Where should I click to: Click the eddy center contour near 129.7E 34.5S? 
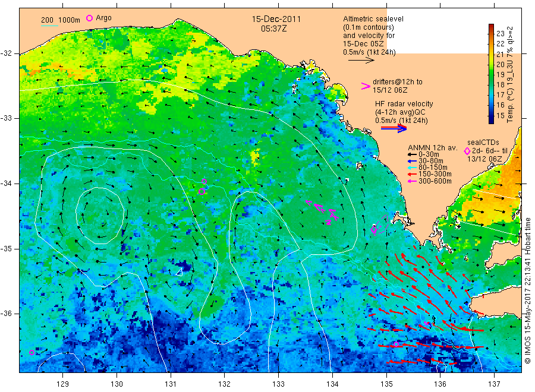tap(99, 216)
